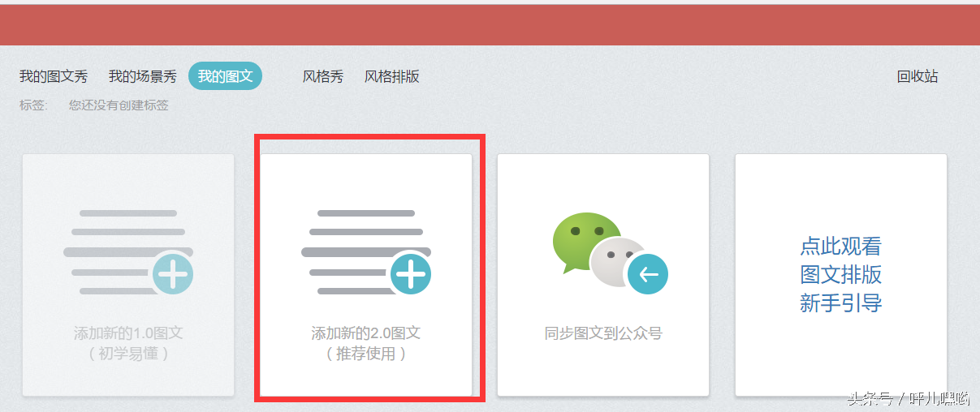Click plus icon on 1.0图文 card
Viewport: 980px width, 412px height.
pyautogui.click(x=173, y=274)
